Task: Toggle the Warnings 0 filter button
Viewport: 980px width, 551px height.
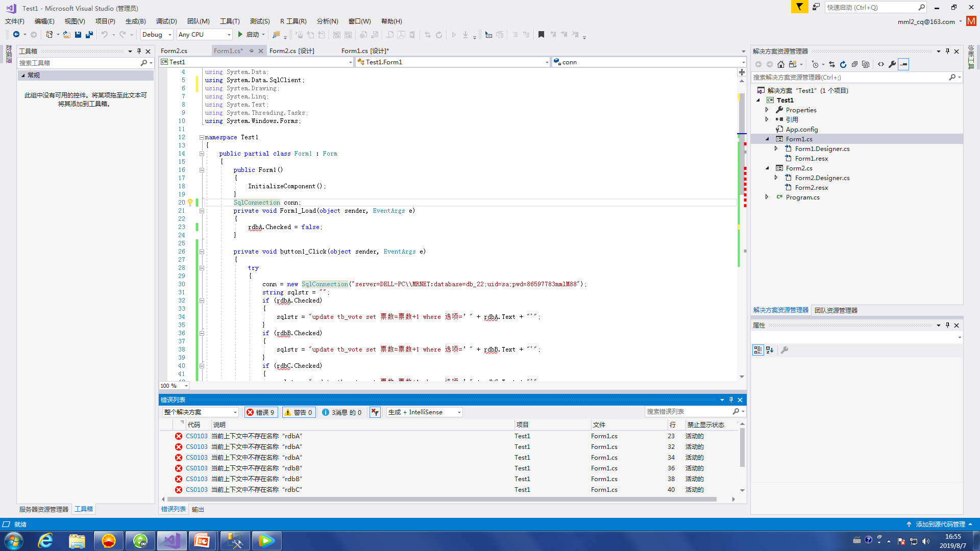Action: coord(298,412)
